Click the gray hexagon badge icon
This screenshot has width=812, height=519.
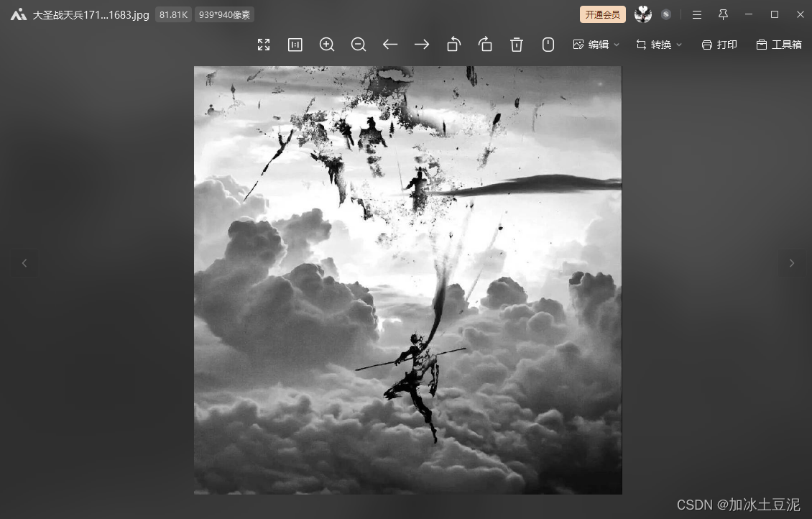tap(666, 14)
